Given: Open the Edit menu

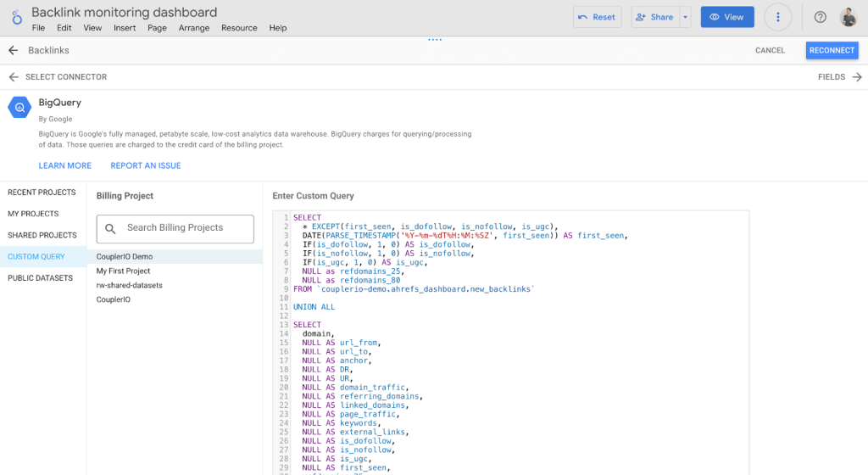Looking at the screenshot, I should click(64, 28).
